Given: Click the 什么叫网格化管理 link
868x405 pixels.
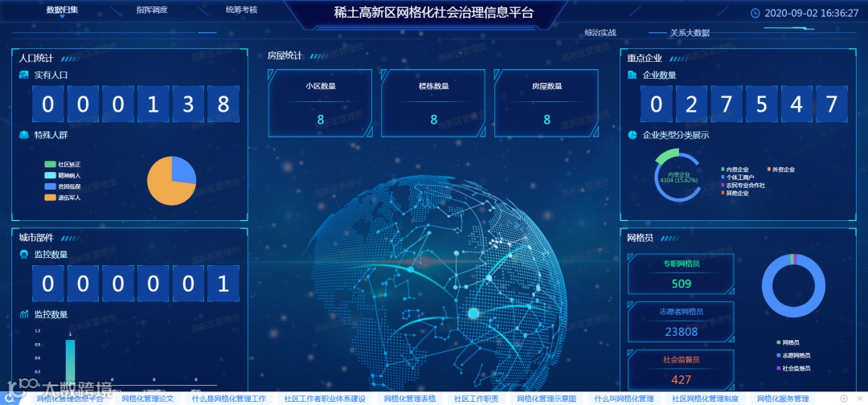Looking at the screenshot, I should (624, 399).
